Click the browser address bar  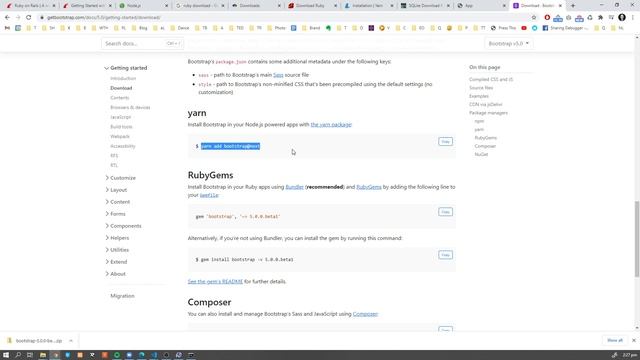[x=282, y=18]
